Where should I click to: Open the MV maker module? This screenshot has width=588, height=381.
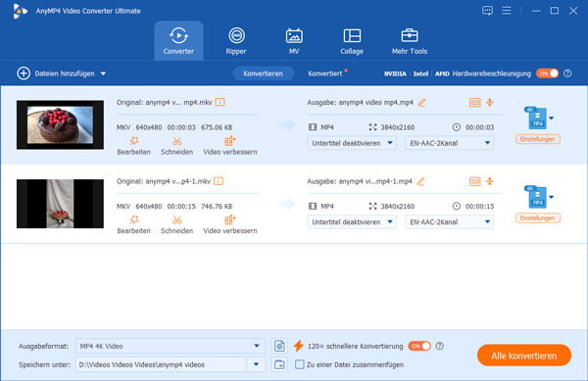tap(294, 41)
